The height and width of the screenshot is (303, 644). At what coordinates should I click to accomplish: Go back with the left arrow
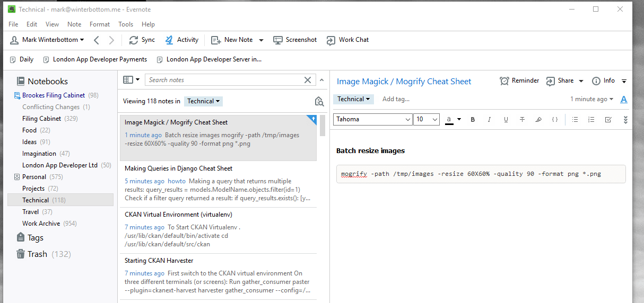96,40
